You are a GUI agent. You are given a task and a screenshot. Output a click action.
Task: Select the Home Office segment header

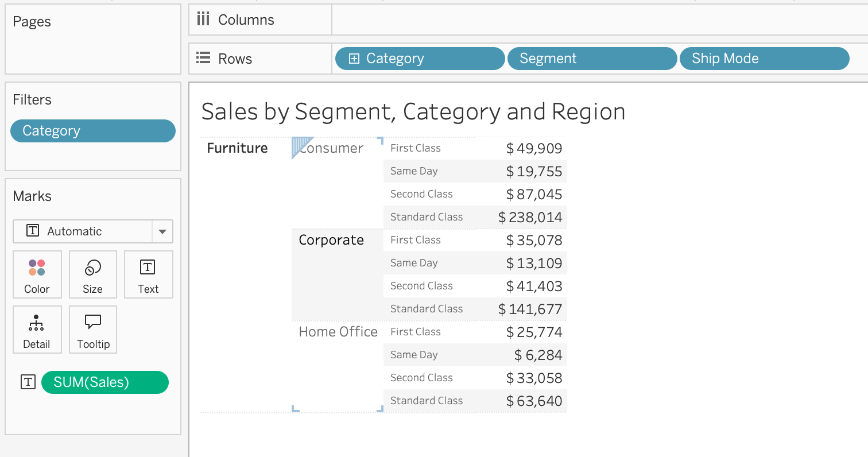(338, 332)
